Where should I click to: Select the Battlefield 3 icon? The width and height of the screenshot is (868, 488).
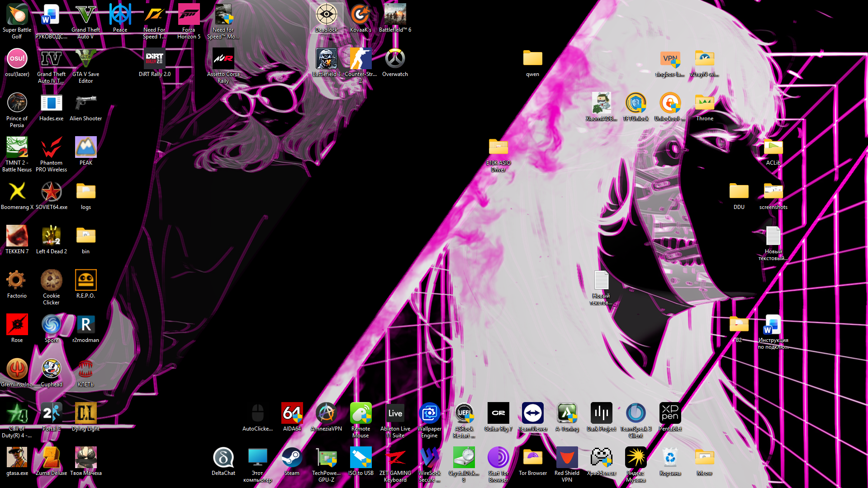(327, 62)
